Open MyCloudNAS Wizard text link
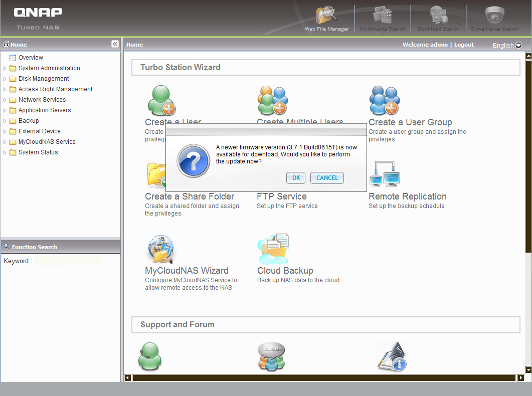532x396 pixels. [x=187, y=271]
